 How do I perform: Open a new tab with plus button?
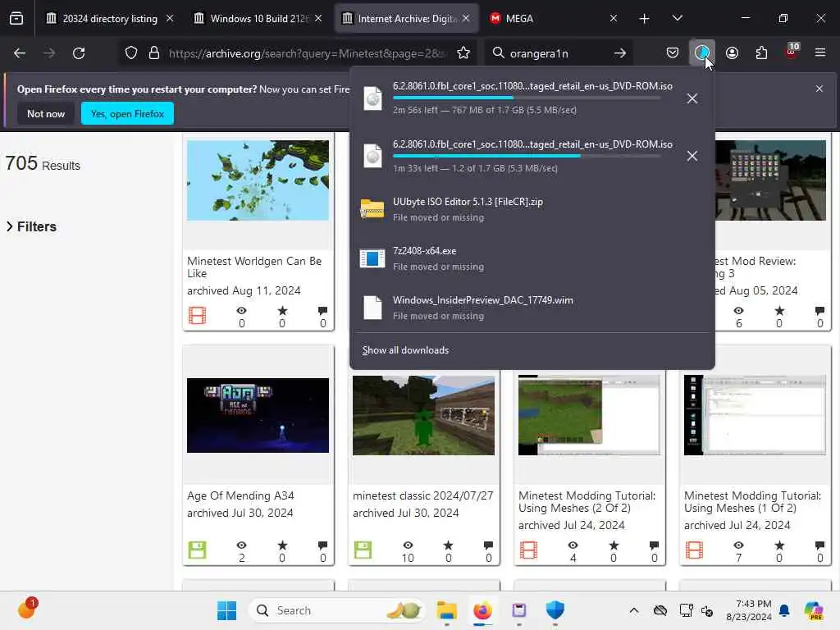pyautogui.click(x=645, y=19)
